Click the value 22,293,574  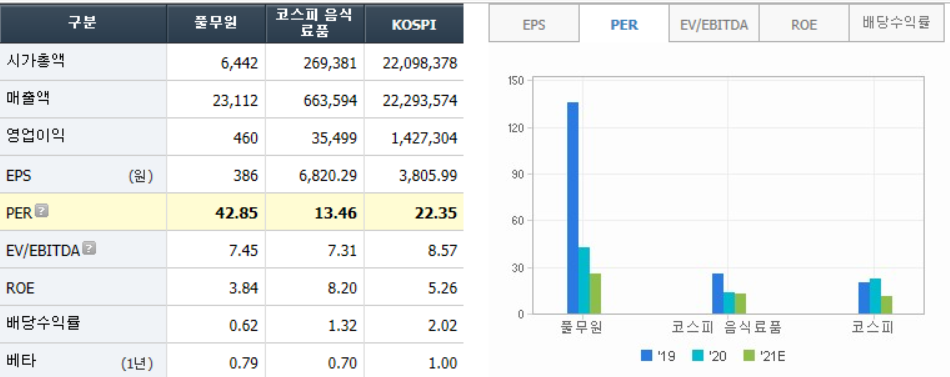(420, 101)
